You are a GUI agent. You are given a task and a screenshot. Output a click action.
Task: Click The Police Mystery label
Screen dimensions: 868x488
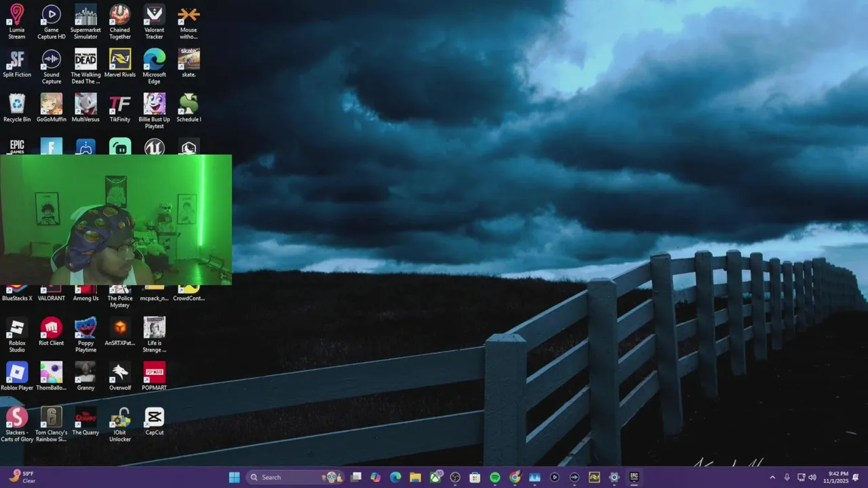pyautogui.click(x=120, y=302)
